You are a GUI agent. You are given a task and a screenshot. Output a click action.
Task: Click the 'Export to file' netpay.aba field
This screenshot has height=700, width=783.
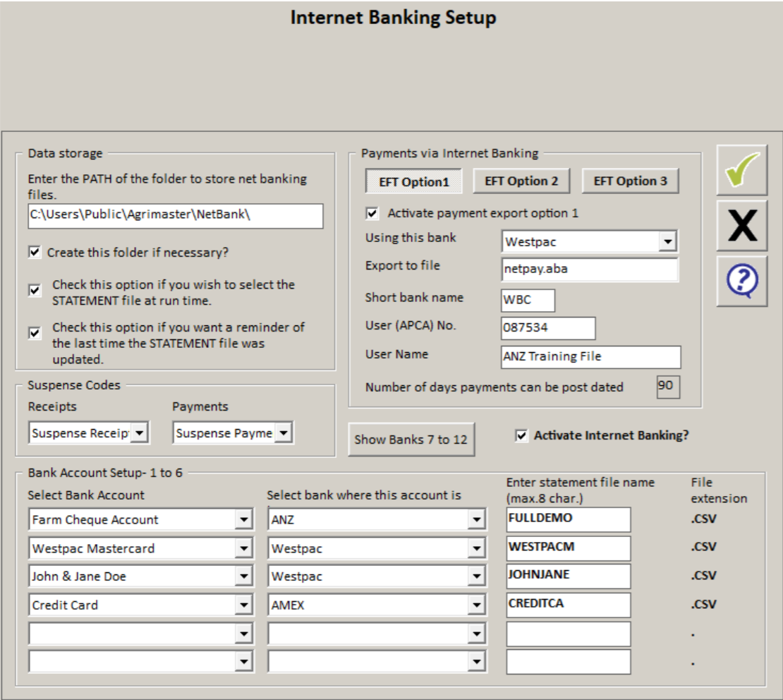(x=590, y=270)
